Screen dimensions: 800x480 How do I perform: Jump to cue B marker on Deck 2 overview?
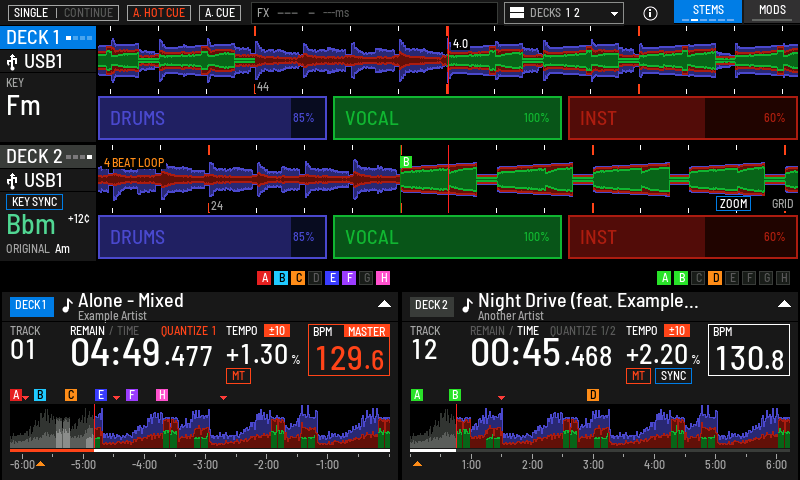coord(455,395)
